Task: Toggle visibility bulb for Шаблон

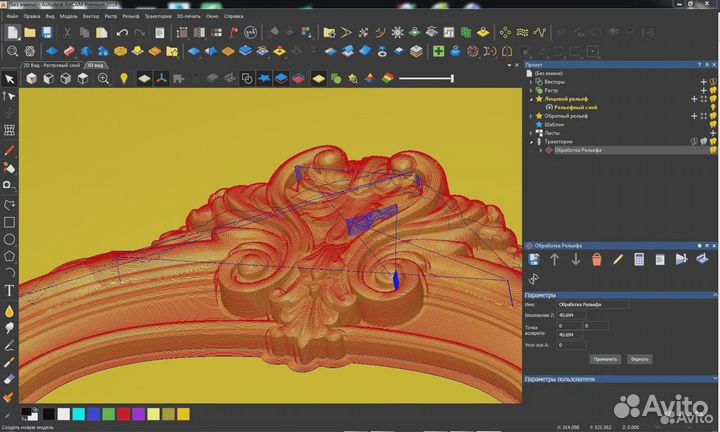Action: pos(713,124)
